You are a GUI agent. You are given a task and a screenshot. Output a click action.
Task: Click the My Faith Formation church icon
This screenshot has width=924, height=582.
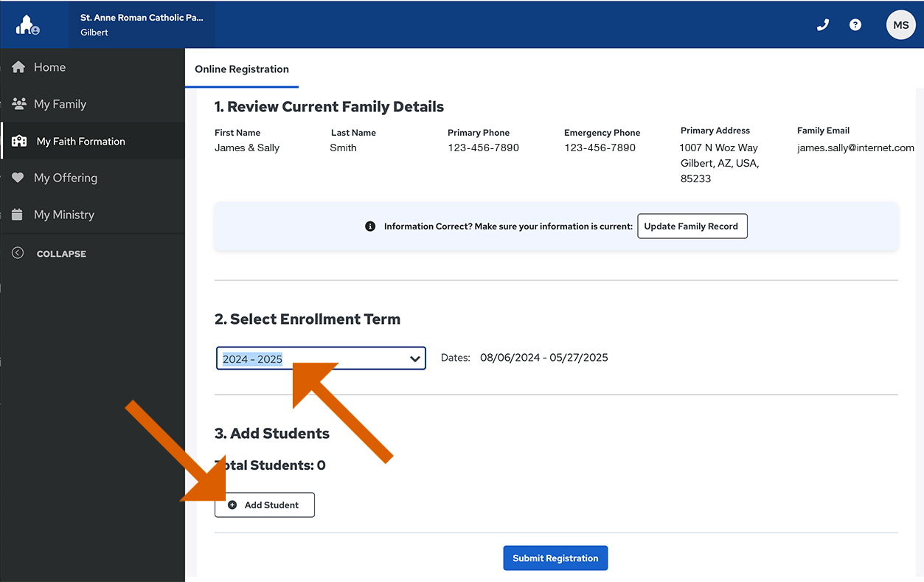[19, 141]
